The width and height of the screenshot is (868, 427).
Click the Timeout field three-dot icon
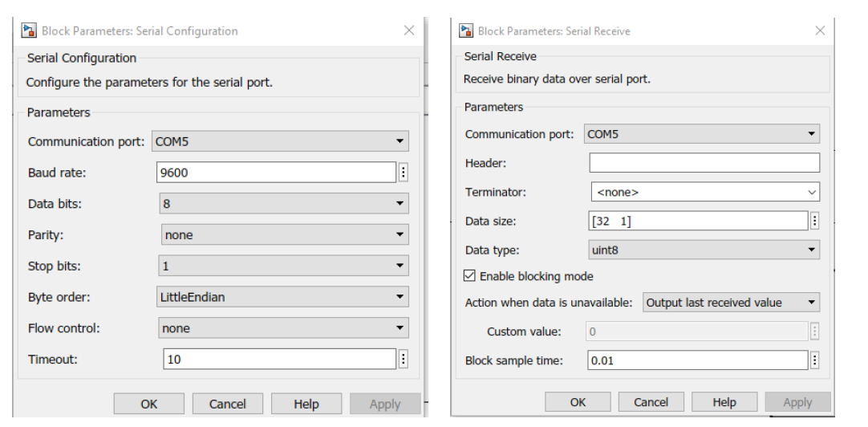(x=403, y=360)
